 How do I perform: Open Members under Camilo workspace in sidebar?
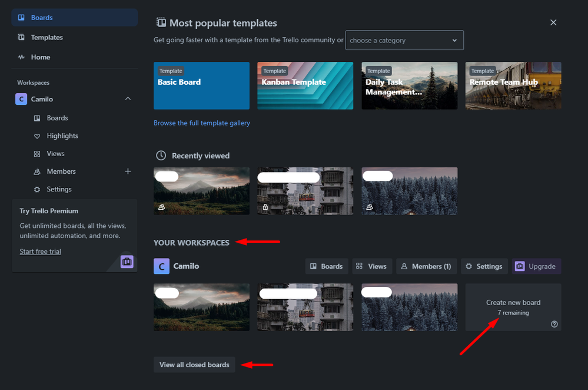pyautogui.click(x=61, y=171)
